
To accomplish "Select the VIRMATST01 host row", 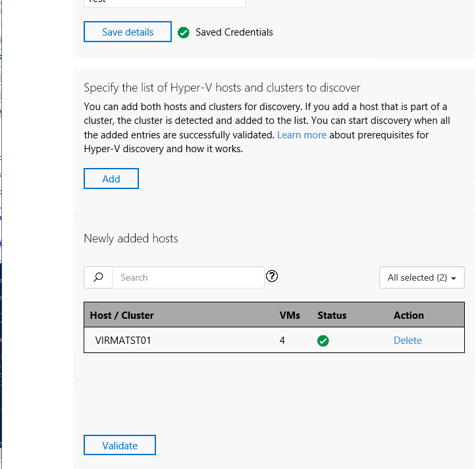I will pyautogui.click(x=274, y=340).
